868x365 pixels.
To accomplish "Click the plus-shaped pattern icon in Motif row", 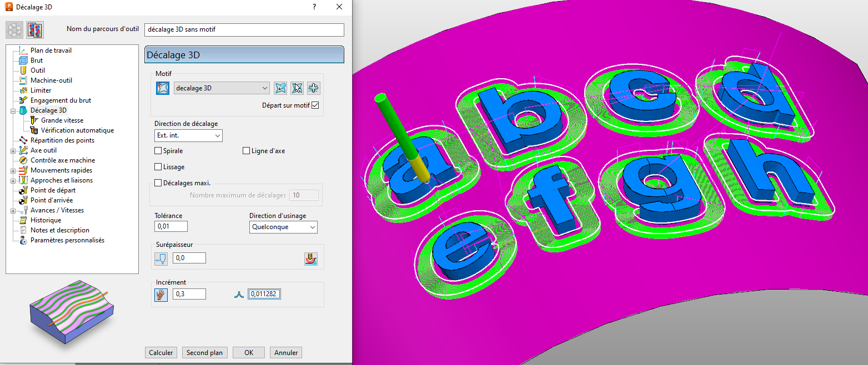I will pyautogui.click(x=314, y=88).
